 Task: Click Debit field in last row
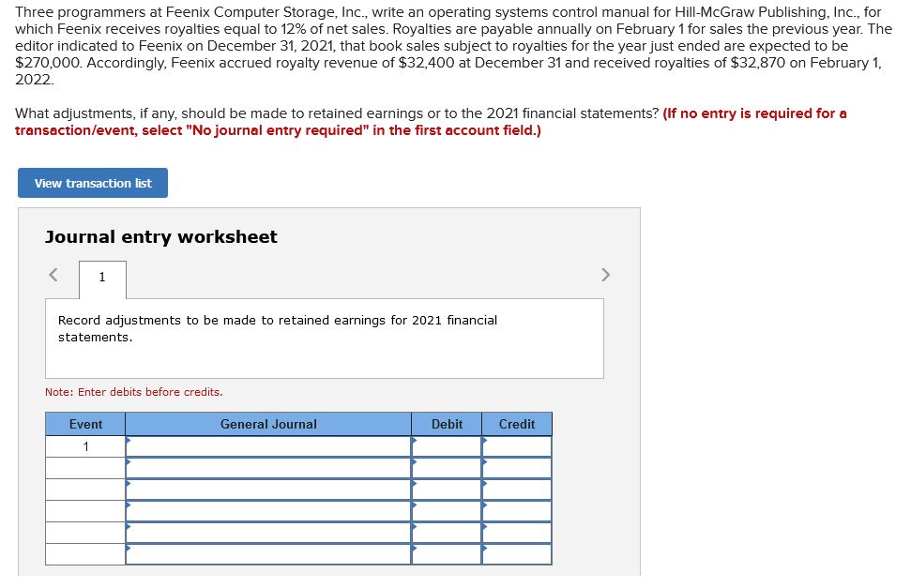point(447,553)
